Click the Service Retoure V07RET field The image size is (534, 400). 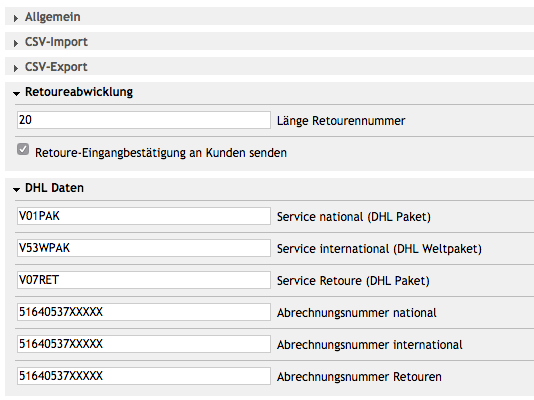point(144,280)
